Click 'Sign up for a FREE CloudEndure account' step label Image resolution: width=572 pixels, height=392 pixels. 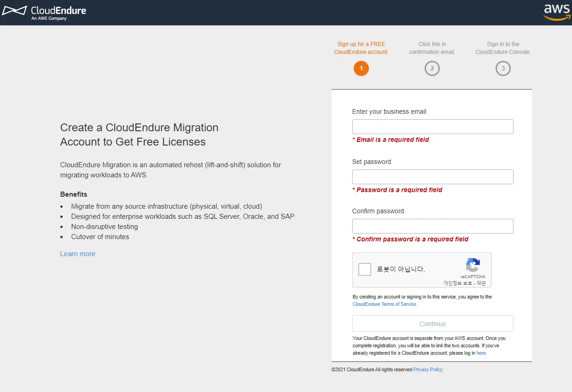pyautogui.click(x=361, y=48)
